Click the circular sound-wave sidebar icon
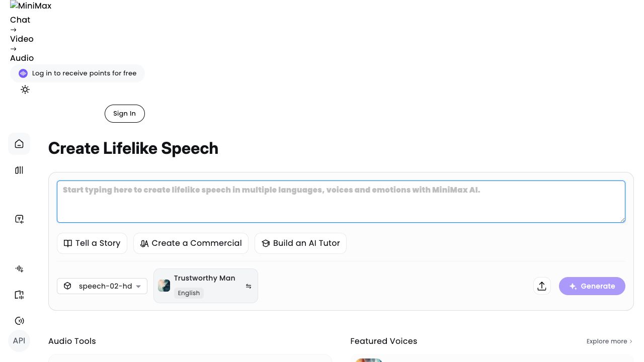 pyautogui.click(x=19, y=321)
